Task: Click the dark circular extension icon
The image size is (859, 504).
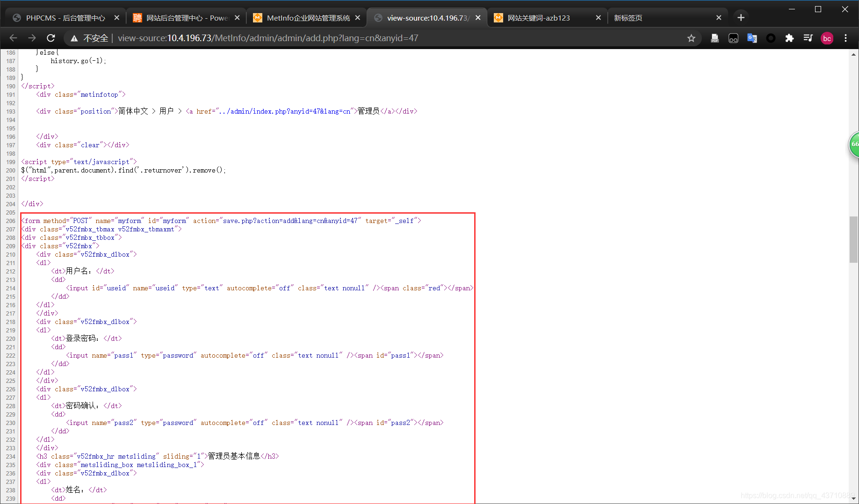Action: (x=771, y=38)
